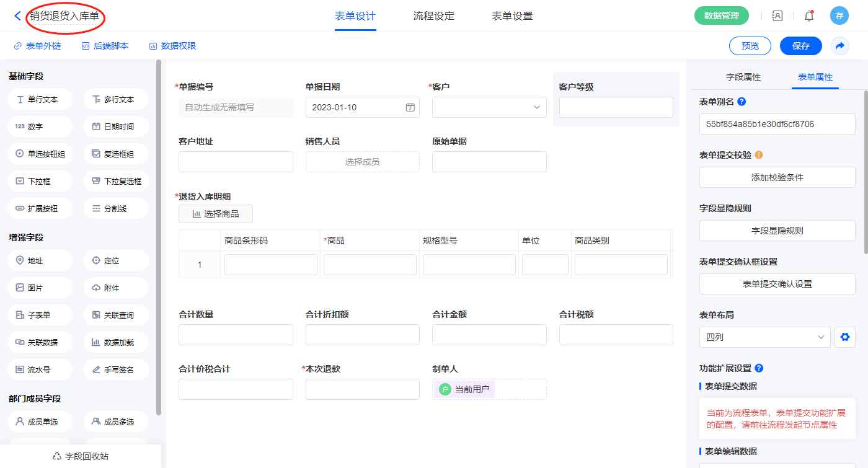Click the 添加校验条件 button

point(777,177)
